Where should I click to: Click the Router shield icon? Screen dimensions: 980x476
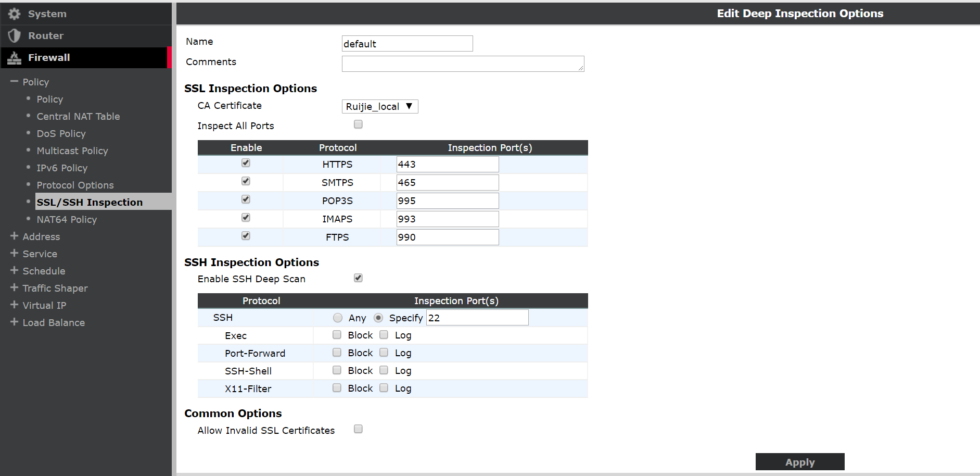point(14,36)
